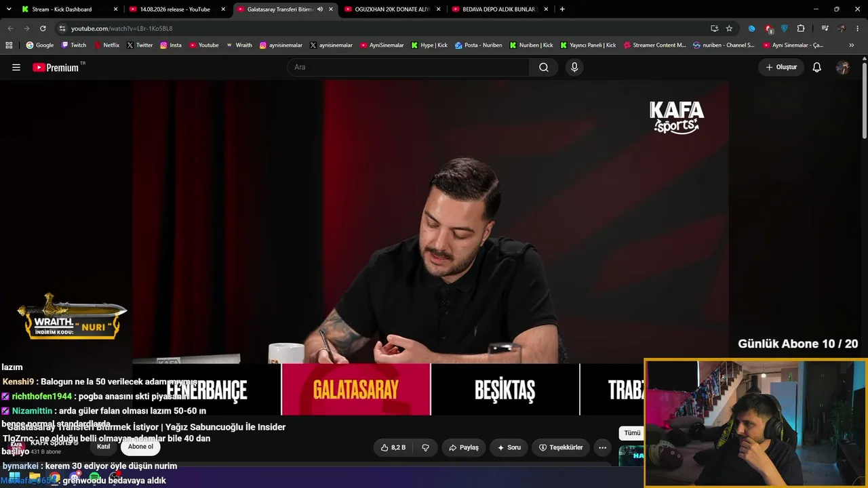
Task: Reload the page in Chrome
Action: click(43, 28)
